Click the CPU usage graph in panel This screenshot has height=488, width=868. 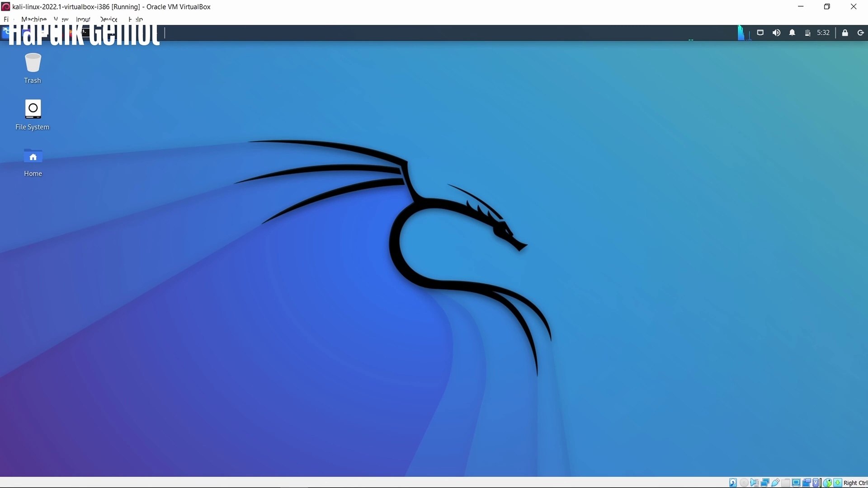743,33
